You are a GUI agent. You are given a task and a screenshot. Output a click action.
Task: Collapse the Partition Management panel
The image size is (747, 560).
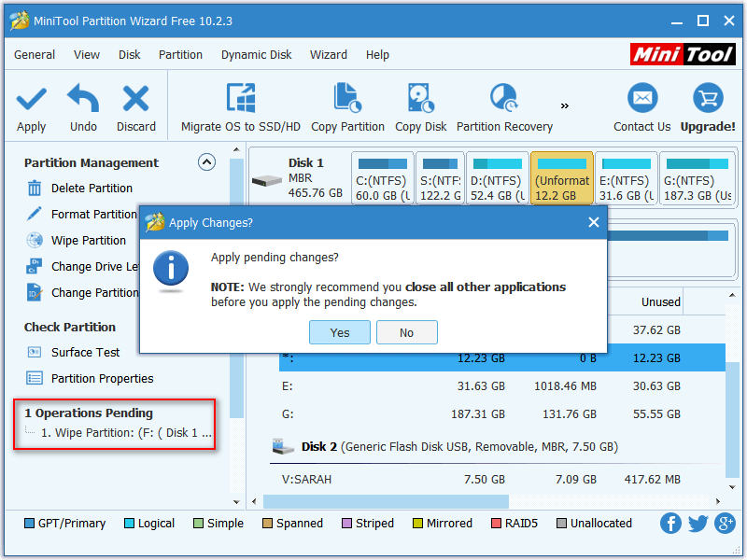(x=206, y=161)
